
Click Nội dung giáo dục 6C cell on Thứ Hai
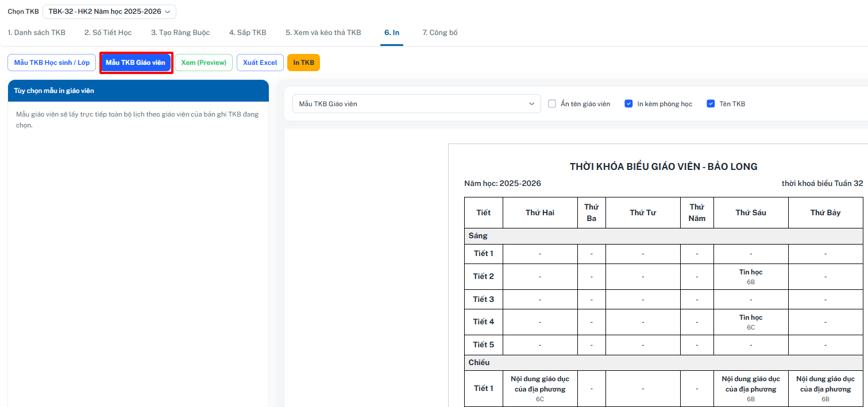pyautogui.click(x=540, y=389)
